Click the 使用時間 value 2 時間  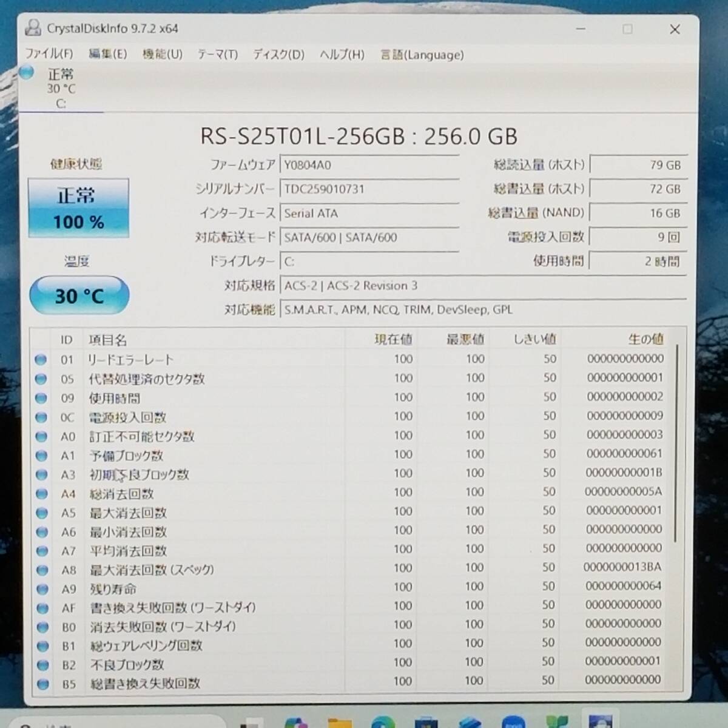tap(638, 261)
